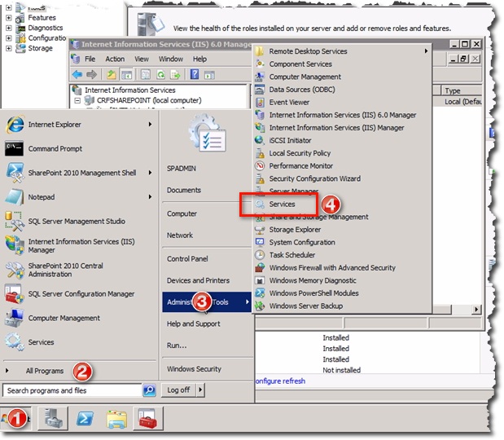Click the Help icon in IIS toolbar
504x440 pixels.
195,74
